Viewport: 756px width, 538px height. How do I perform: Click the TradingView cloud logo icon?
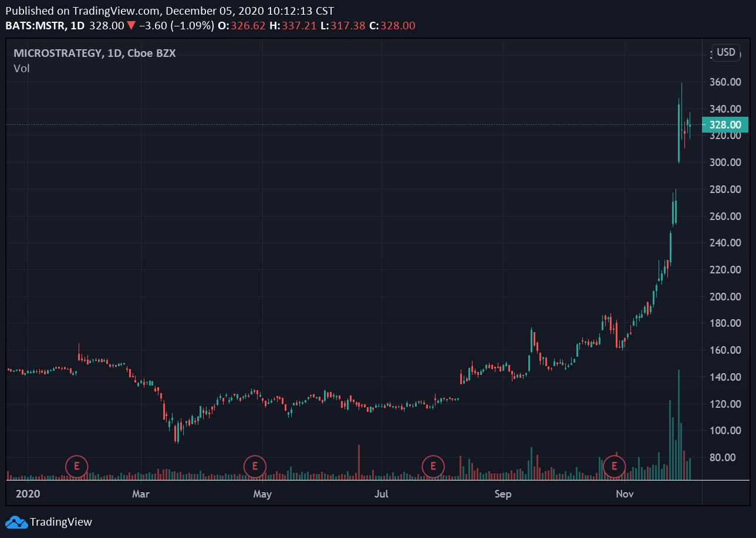(16, 522)
